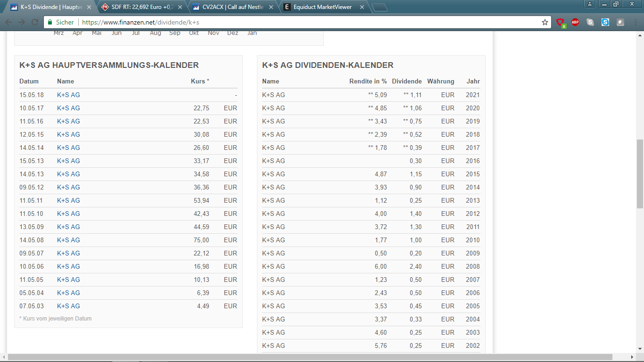Open K+S AG link for 10.05.17 meeting
This screenshot has height=362, width=644.
click(68, 108)
